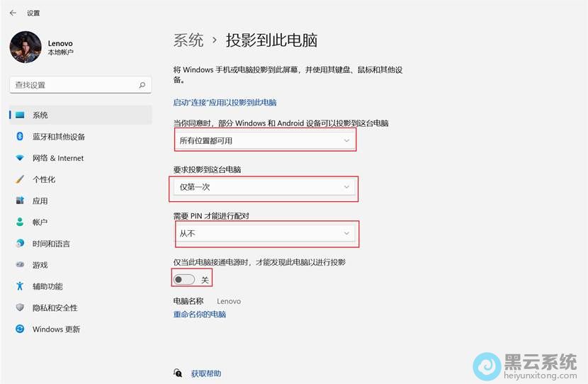Viewport: 588px width, 384px height.
Task: Click the search magnifier icon in sidebar
Action: (x=142, y=85)
